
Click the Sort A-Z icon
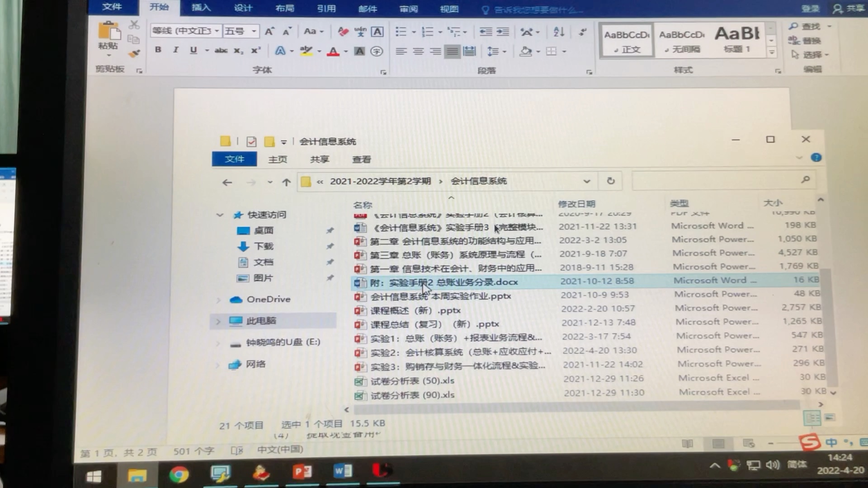(559, 32)
